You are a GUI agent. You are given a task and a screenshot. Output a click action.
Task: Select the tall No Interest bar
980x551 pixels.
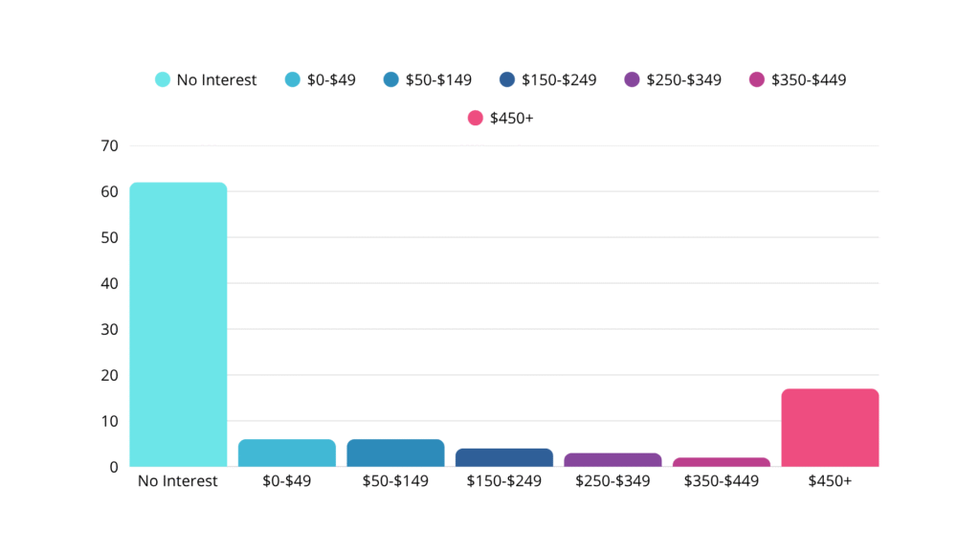178,325
